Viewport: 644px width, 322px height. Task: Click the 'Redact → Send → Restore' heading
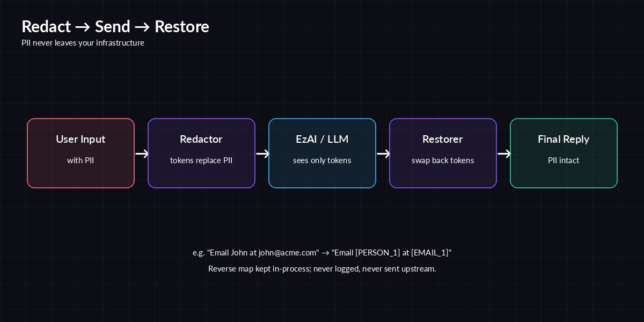pos(115,26)
